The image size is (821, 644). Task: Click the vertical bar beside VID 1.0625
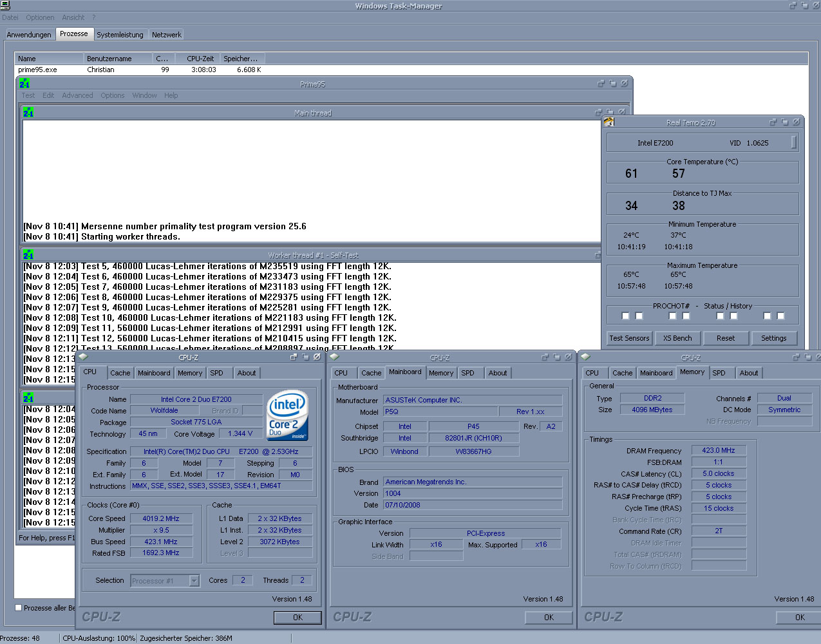pos(794,142)
